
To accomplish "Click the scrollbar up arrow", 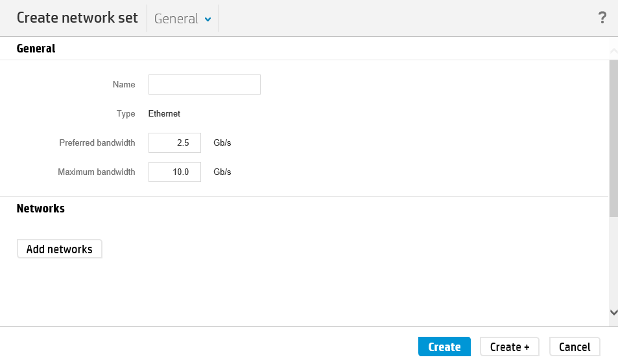I will (613, 51).
